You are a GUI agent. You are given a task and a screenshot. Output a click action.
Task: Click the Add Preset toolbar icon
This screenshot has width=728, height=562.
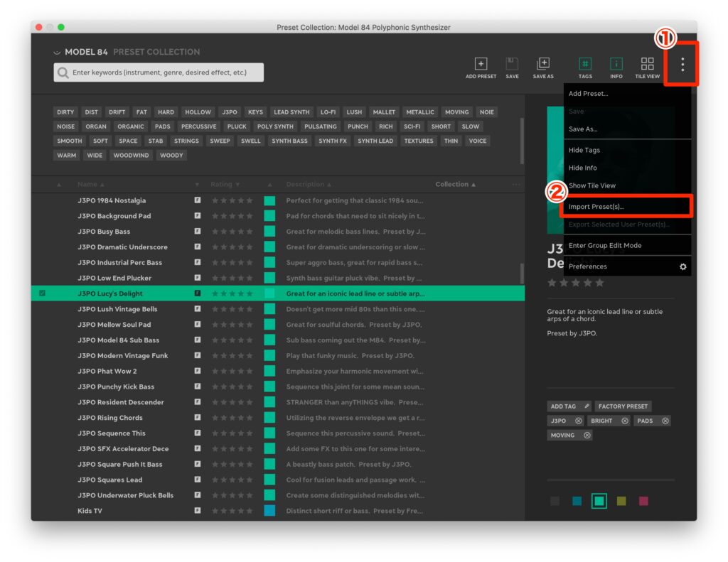coord(481,65)
